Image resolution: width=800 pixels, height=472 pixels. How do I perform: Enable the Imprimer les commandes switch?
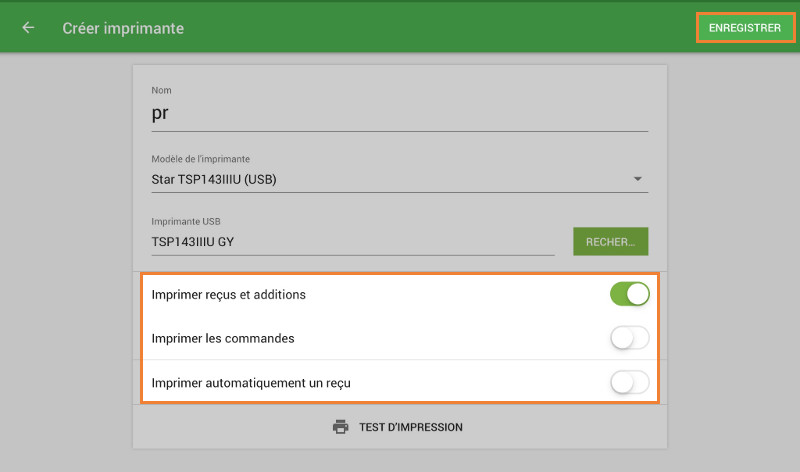629,339
